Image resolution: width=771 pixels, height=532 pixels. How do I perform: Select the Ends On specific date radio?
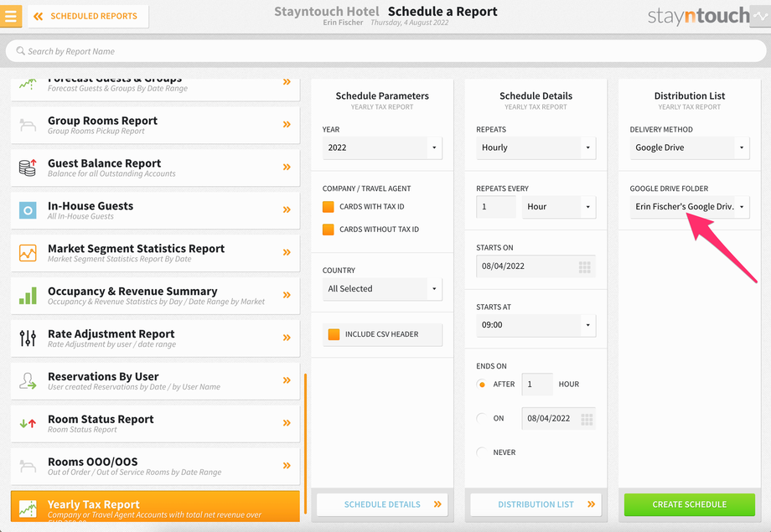pyautogui.click(x=482, y=418)
